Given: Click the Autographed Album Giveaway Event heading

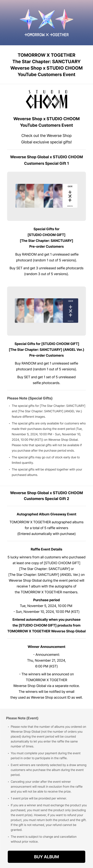Looking at the screenshot, I should (x=47, y=514).
